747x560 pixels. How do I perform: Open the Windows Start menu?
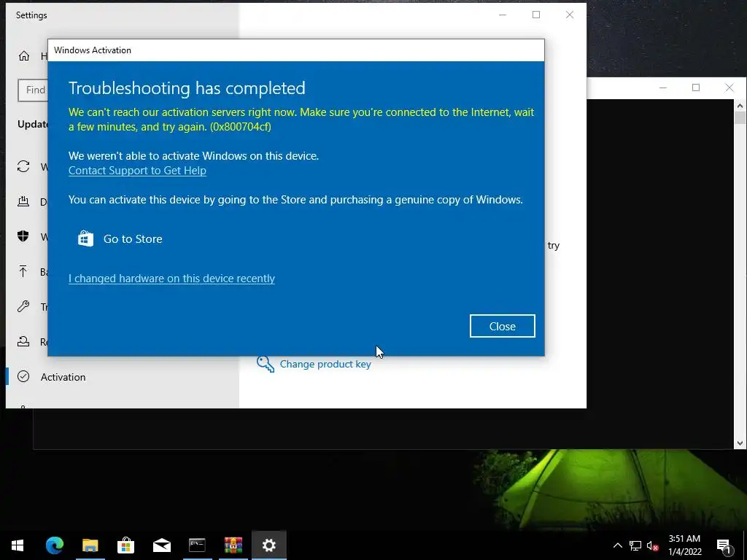pyautogui.click(x=18, y=545)
